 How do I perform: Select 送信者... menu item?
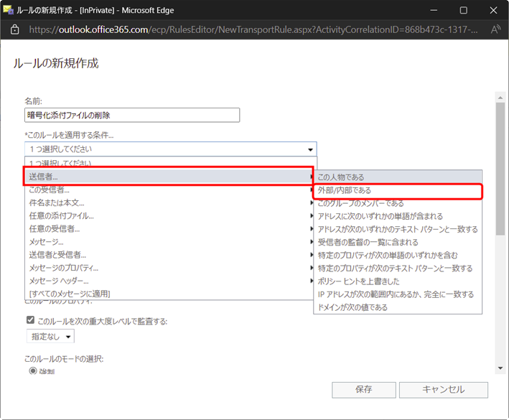tap(169, 177)
